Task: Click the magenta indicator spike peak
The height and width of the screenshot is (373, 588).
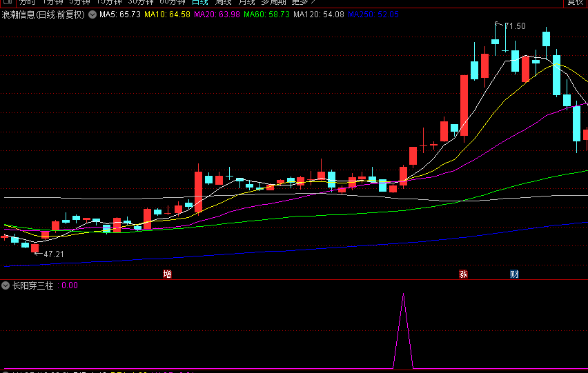Action: 404,294
